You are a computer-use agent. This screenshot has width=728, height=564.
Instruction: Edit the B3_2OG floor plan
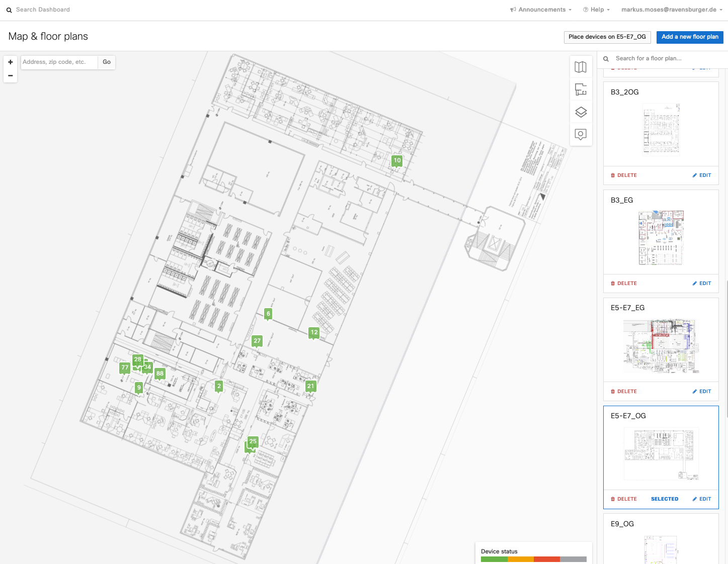click(701, 175)
